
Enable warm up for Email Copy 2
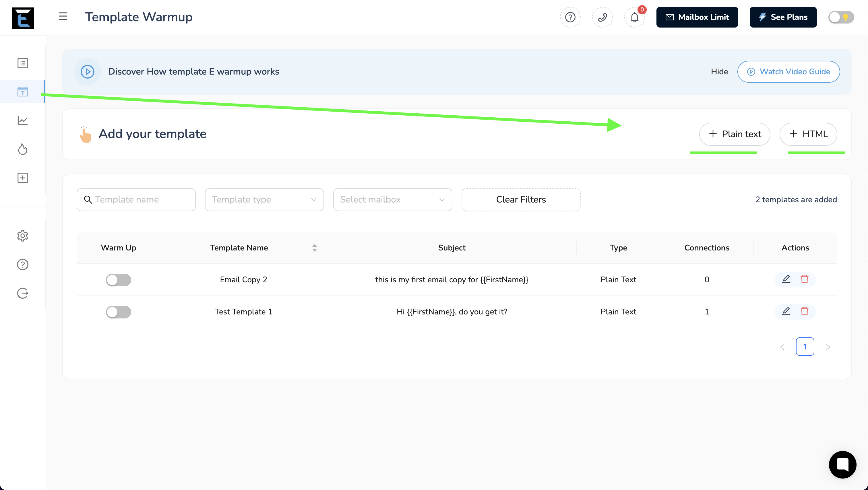118,279
